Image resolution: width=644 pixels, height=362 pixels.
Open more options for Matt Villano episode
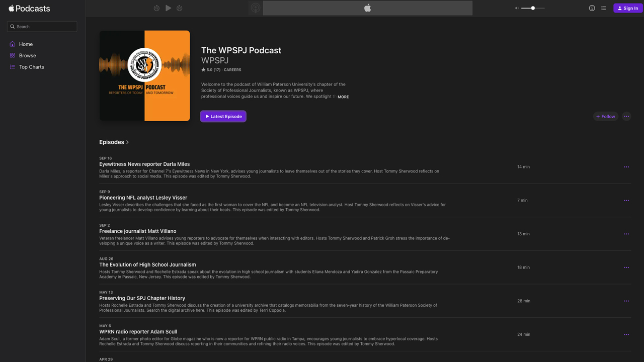[x=626, y=234]
